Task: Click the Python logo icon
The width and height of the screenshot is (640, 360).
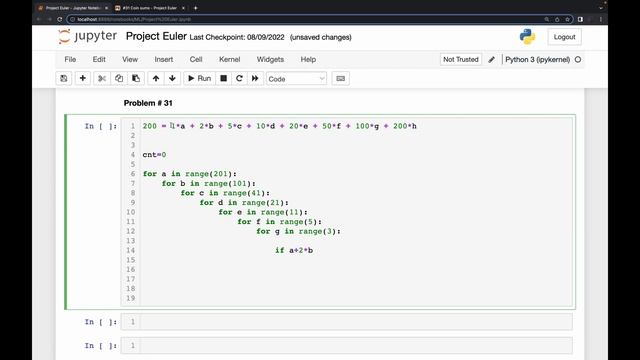Action: pyautogui.click(x=527, y=37)
